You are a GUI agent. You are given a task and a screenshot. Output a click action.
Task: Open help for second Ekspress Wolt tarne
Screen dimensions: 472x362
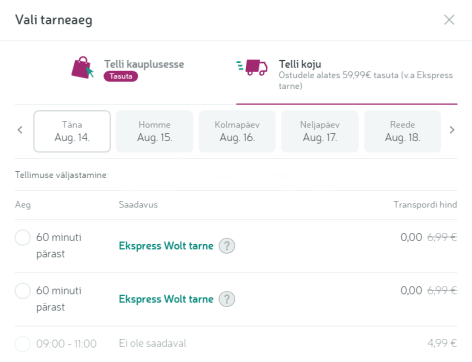pyautogui.click(x=227, y=299)
